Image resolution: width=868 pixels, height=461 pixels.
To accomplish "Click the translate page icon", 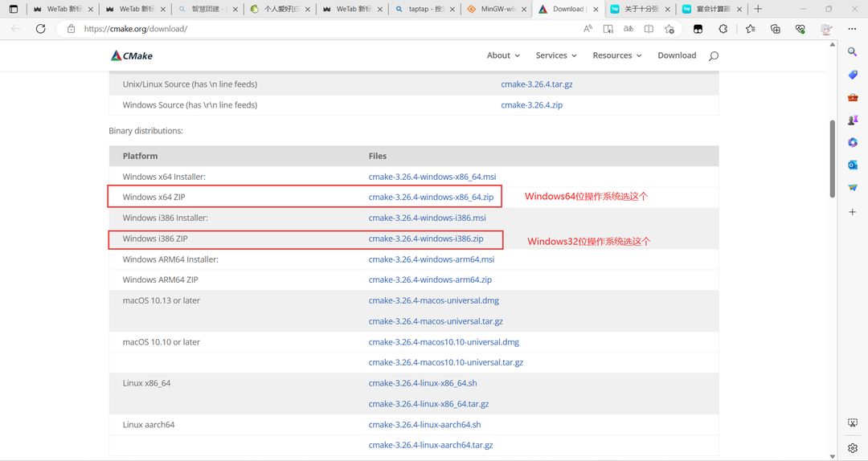I will [628, 29].
